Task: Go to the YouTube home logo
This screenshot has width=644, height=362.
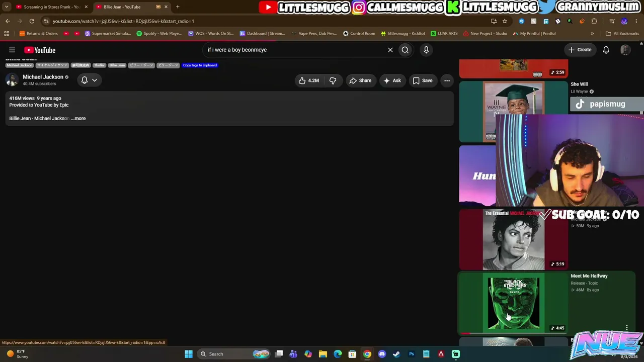Action: click(40, 50)
